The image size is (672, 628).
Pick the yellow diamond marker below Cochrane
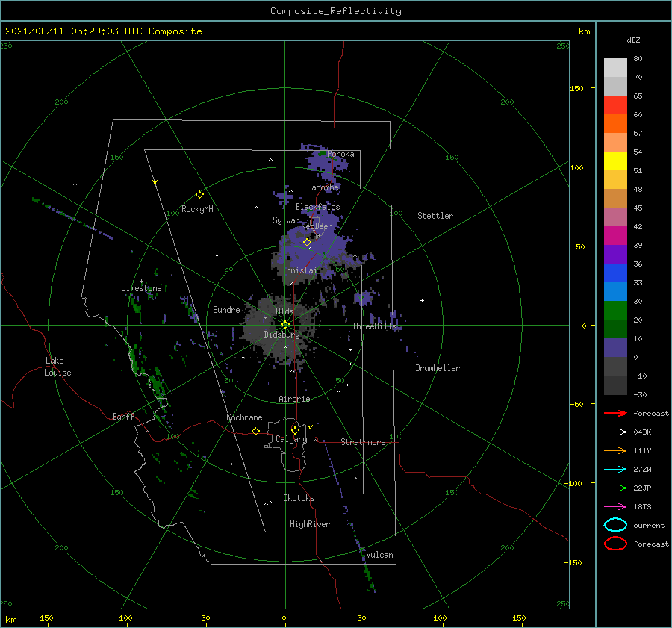pyautogui.click(x=255, y=431)
